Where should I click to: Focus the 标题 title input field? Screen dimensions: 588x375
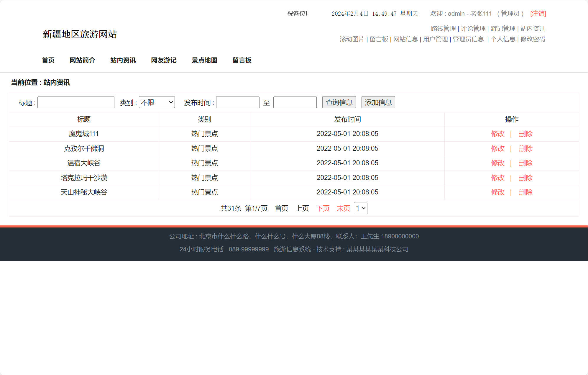[x=76, y=102]
